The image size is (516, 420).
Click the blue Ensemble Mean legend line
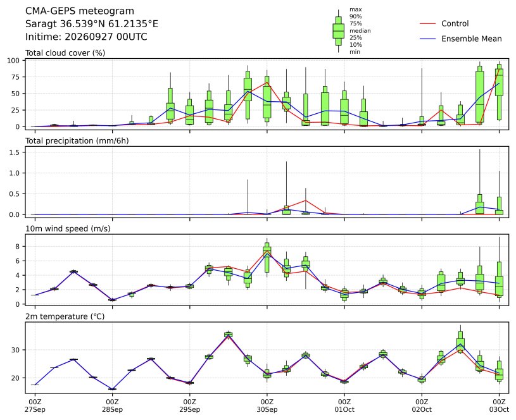(x=427, y=39)
